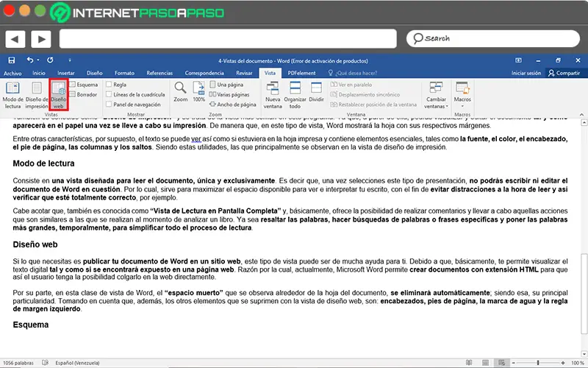Click Desplazamiento sincrónico option
The image size is (588, 368).
click(x=365, y=94)
